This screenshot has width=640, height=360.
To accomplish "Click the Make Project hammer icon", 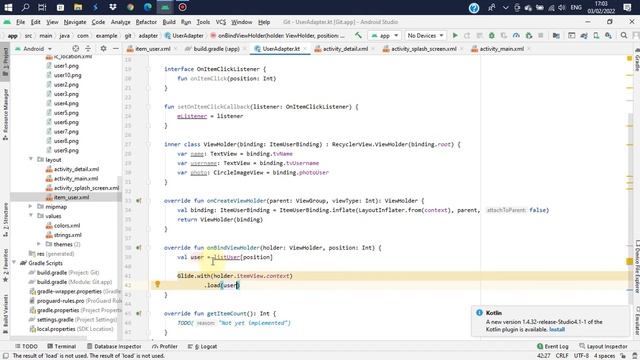I will [x=358, y=36].
